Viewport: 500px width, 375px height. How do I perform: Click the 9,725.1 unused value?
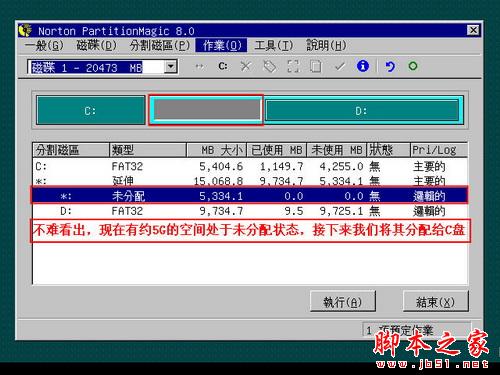pos(341,211)
